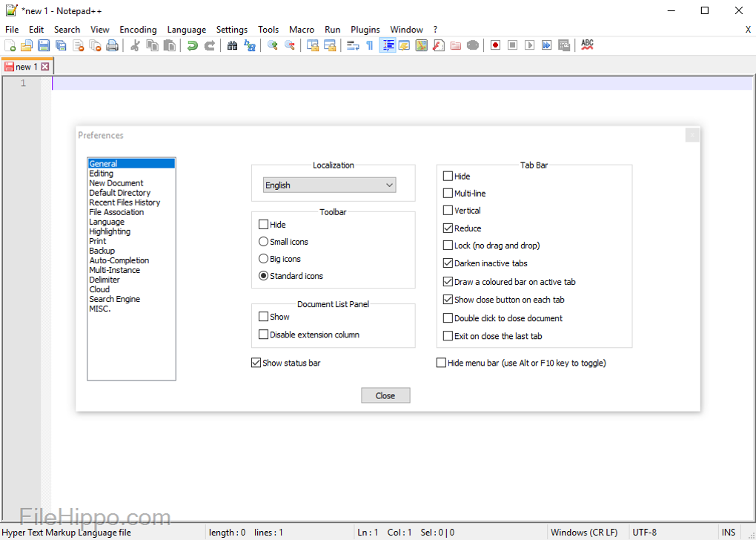Open the Localization language dropdown

tap(330, 185)
